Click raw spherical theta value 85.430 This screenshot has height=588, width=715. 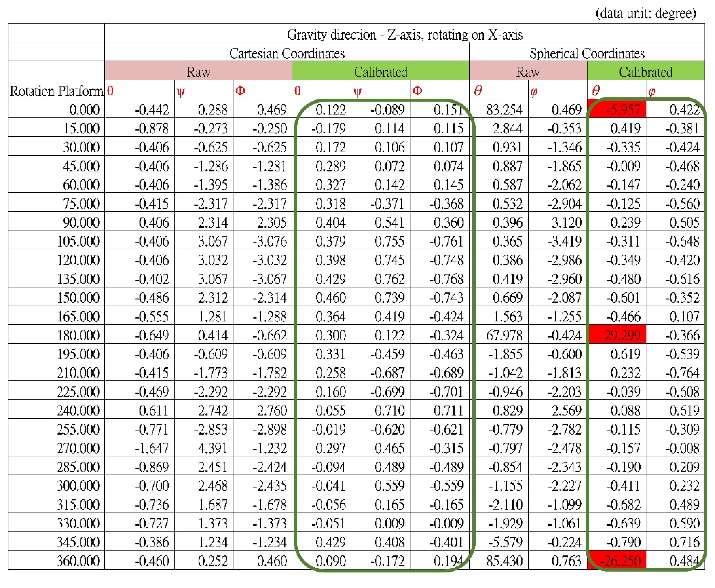click(x=504, y=561)
